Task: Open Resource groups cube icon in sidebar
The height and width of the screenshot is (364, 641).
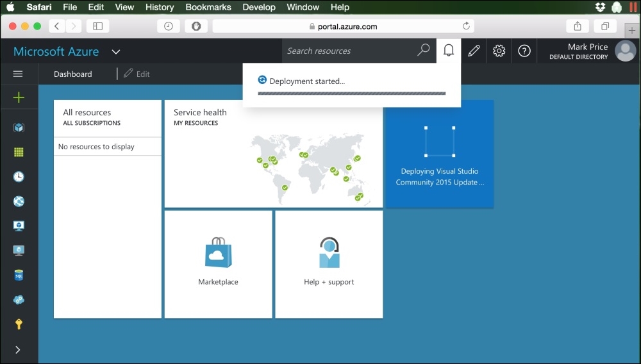Action: (x=19, y=128)
